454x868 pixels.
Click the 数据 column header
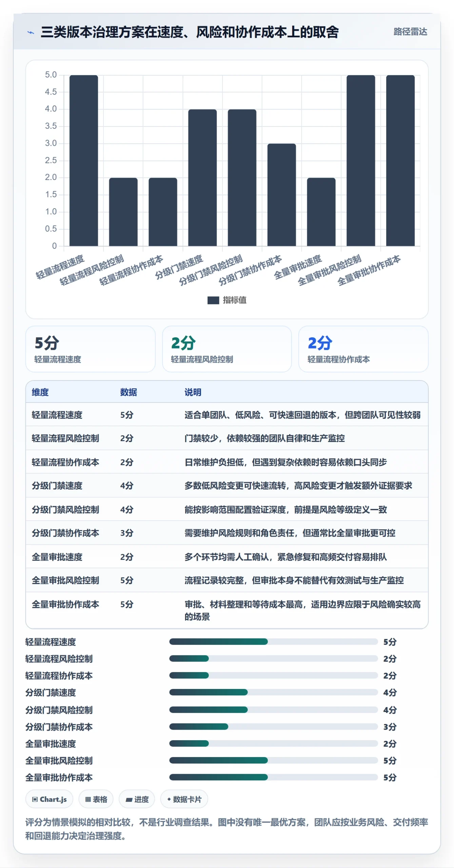(x=129, y=392)
